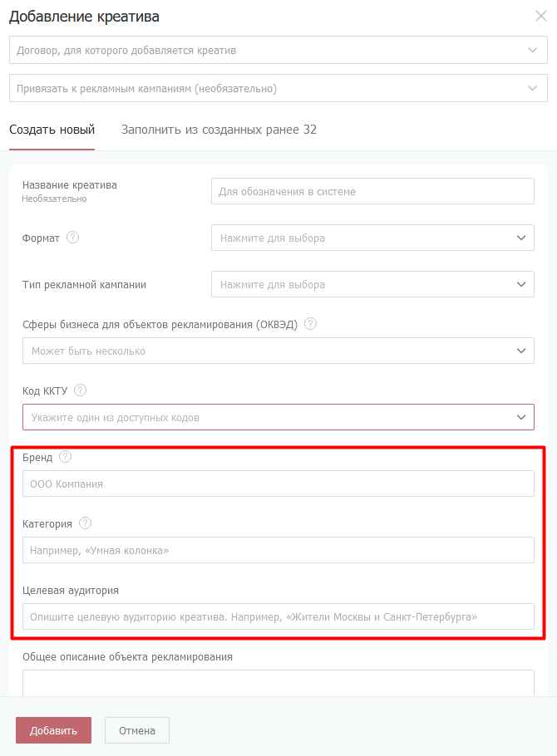Switch to the Создать новый tab
The image size is (557, 756).
52,130
